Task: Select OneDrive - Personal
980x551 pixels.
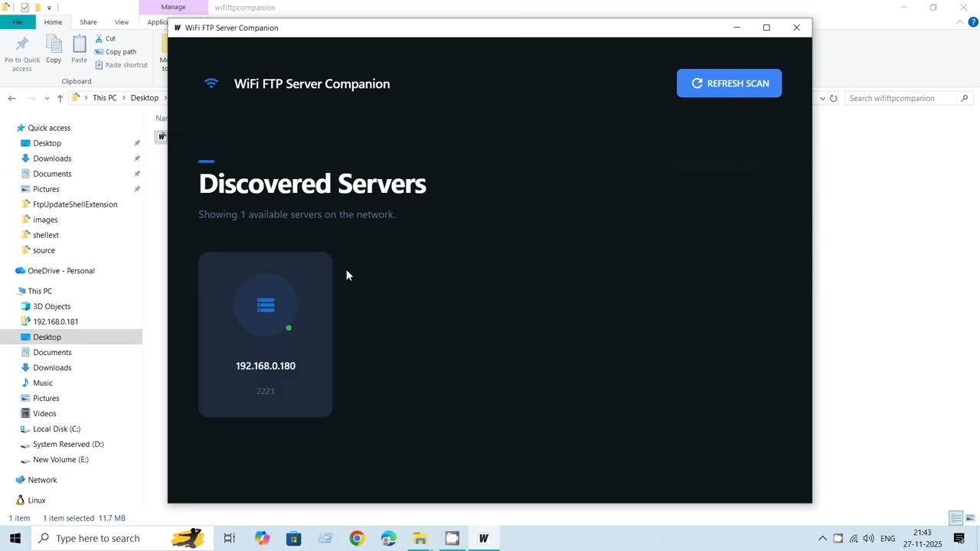Action: click(x=61, y=271)
